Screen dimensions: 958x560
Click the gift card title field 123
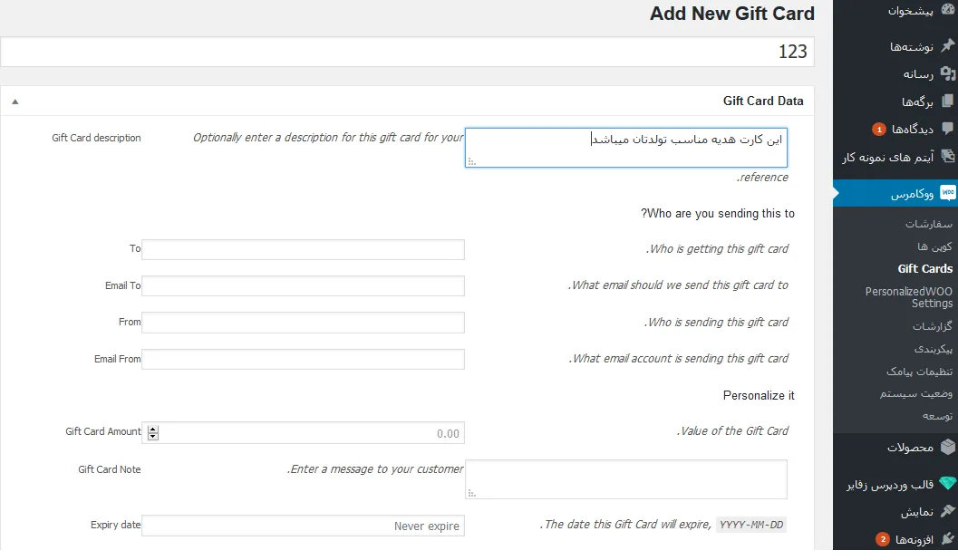pos(408,52)
